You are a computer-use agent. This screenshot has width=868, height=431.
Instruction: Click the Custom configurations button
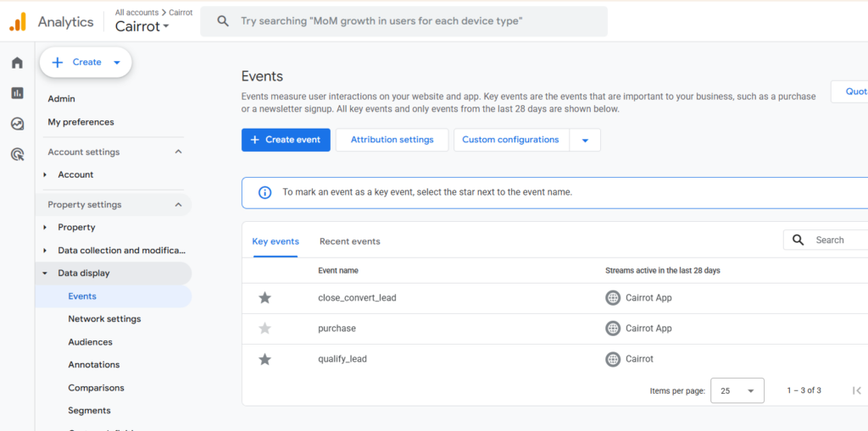click(x=511, y=140)
